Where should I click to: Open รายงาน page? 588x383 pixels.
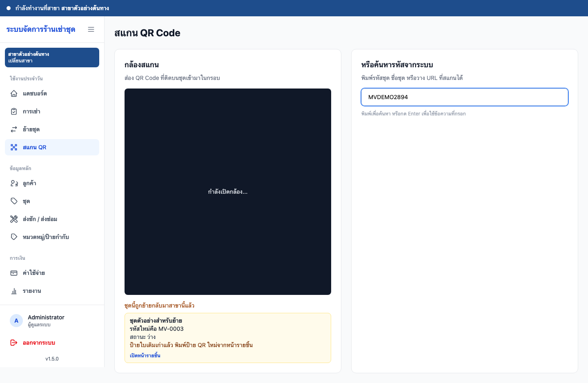52,291
